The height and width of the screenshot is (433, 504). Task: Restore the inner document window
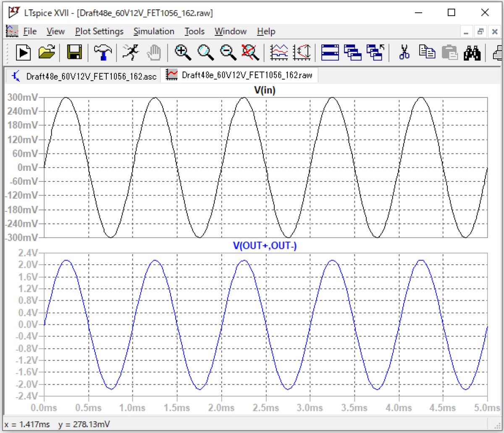[x=480, y=31]
